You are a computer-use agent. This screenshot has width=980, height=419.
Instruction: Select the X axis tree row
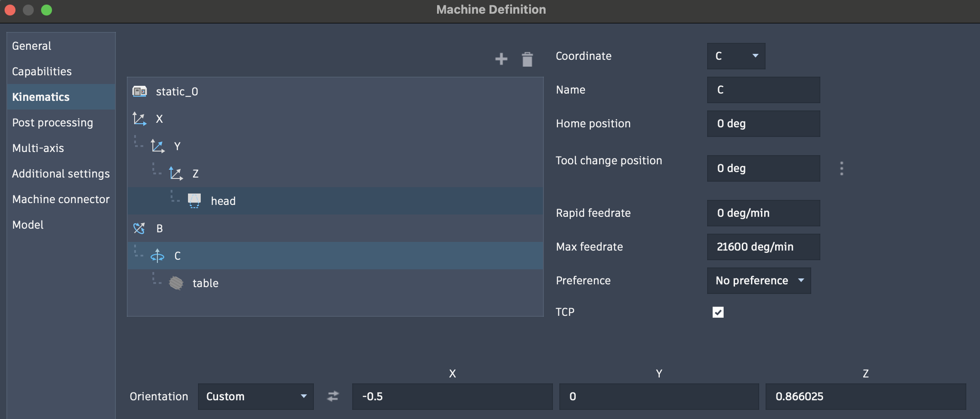point(335,119)
